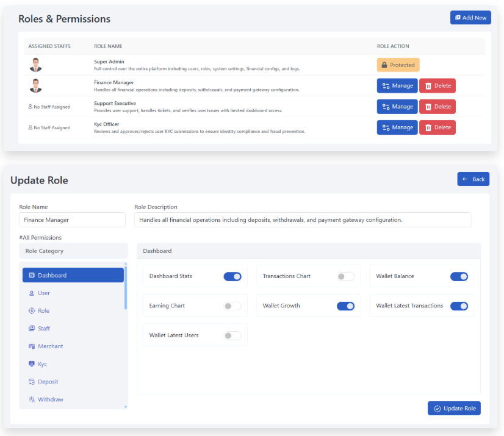Turn off Wallet Latest Transactions switch
The width and height of the screenshot is (504, 436).
459,306
